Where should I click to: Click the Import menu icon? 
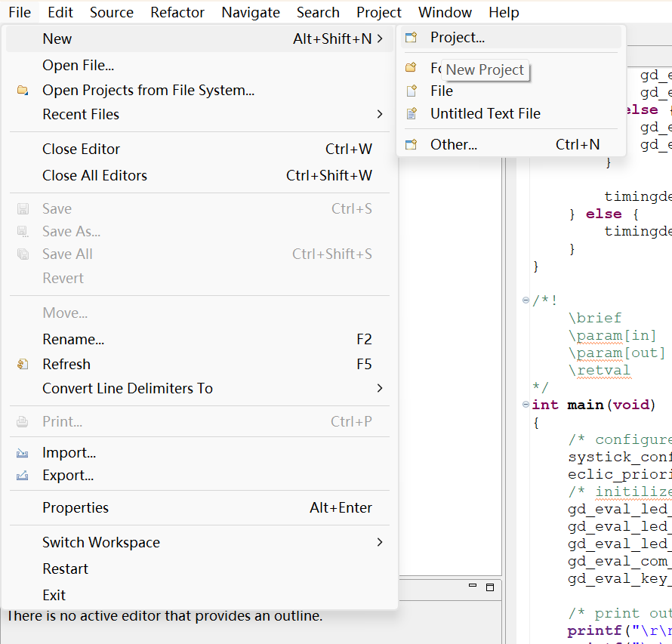point(23,454)
